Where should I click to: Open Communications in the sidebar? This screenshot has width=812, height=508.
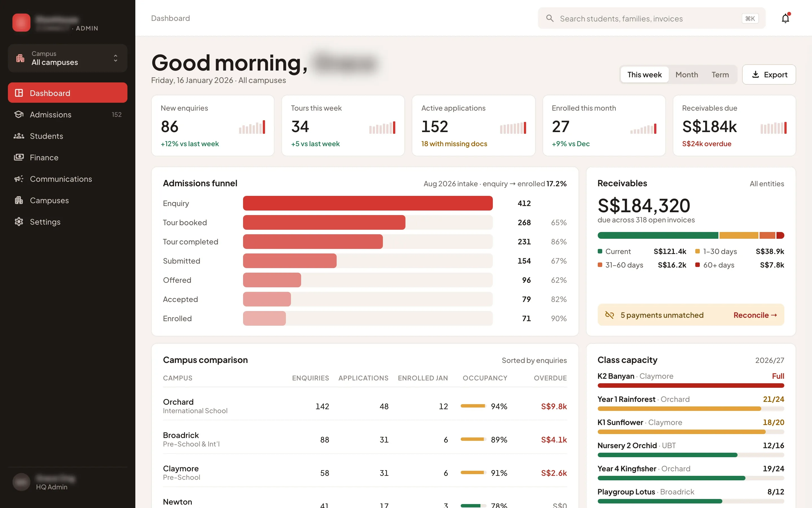[x=67, y=179]
